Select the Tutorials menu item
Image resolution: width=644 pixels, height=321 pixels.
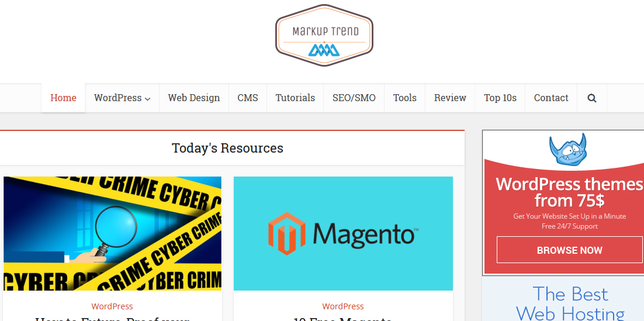(x=295, y=98)
